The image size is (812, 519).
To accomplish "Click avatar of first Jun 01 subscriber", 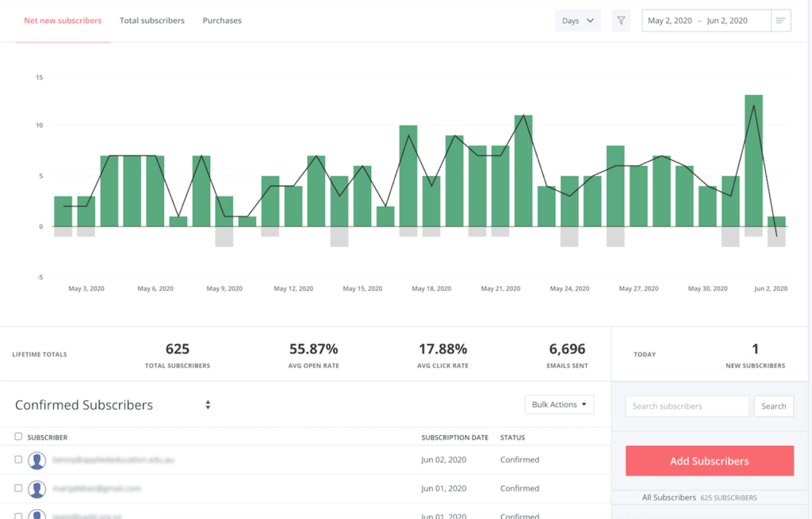I will pos(36,489).
